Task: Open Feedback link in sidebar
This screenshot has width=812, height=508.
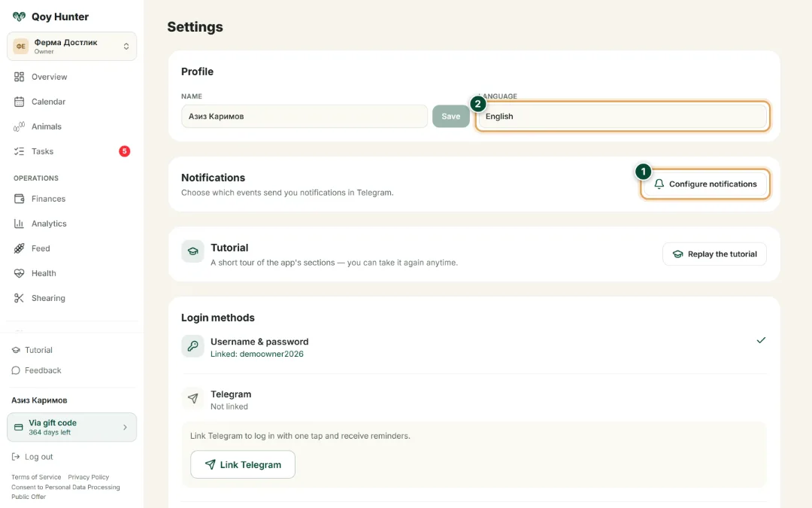Action: [x=36, y=370]
